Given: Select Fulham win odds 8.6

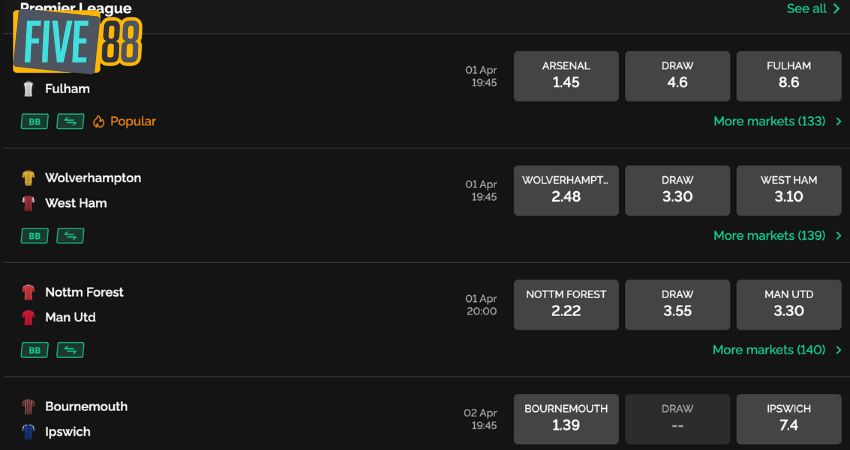Looking at the screenshot, I should click(789, 76).
